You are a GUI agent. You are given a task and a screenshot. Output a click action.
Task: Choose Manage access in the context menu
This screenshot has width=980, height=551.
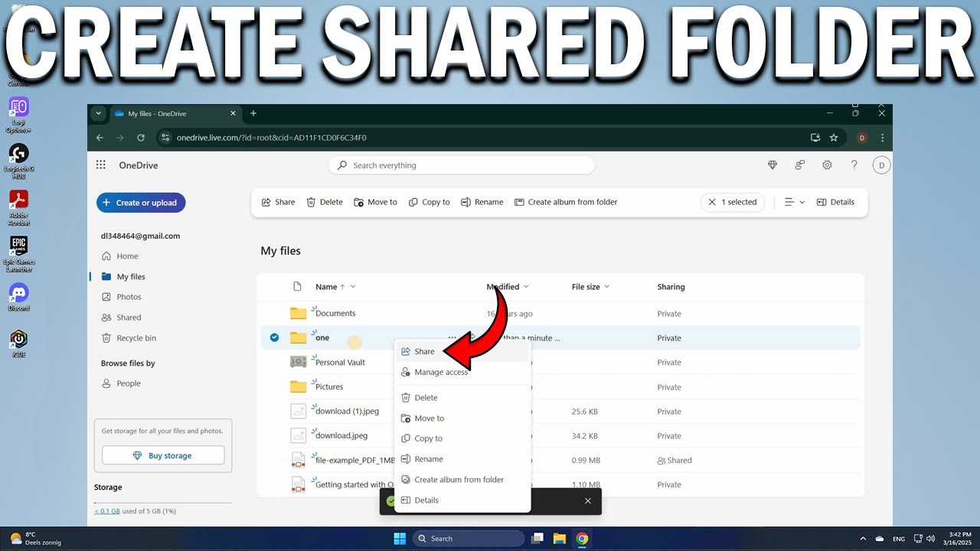(x=462, y=372)
